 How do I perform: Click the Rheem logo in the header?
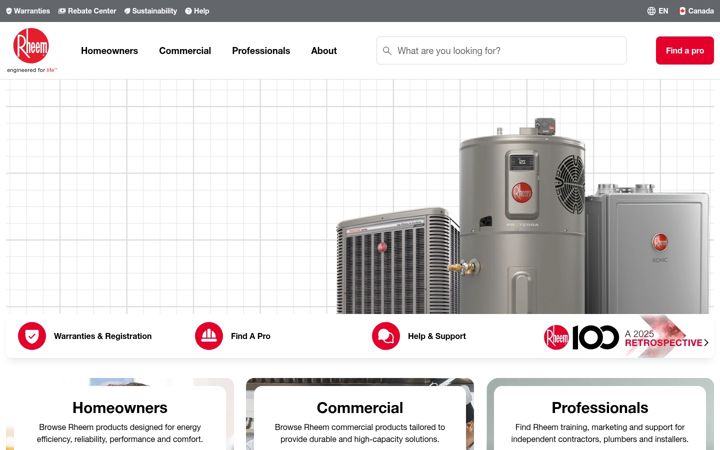(31, 45)
